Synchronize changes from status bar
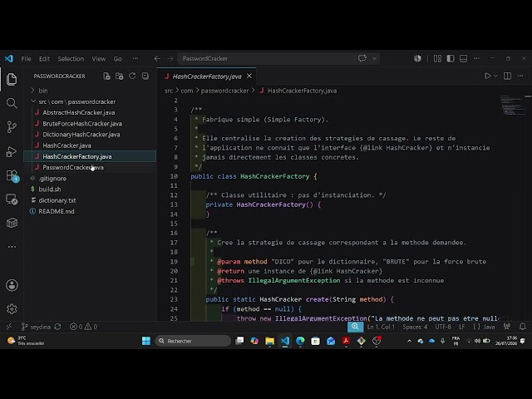This screenshot has height=399, width=532. click(57, 327)
